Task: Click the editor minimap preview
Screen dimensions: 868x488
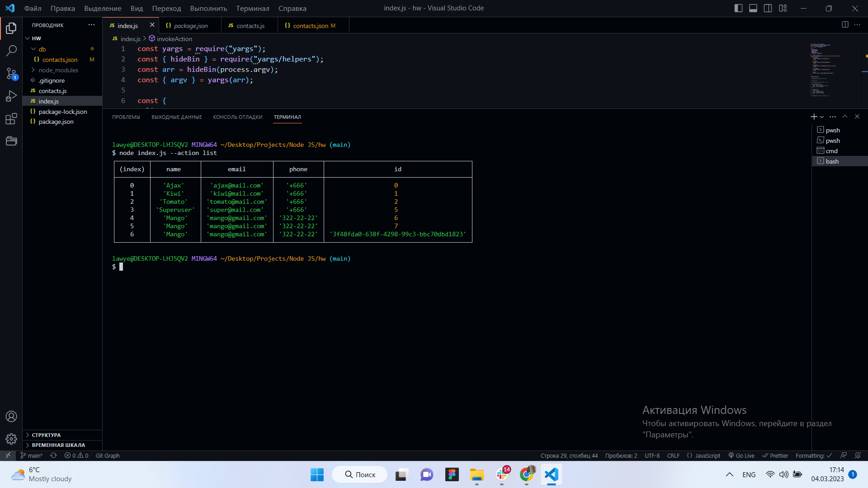Action: [x=835, y=70]
